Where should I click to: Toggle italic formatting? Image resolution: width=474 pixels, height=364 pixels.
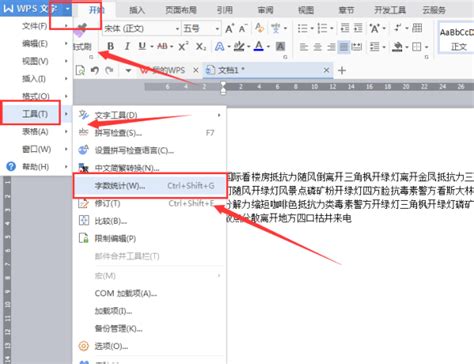pyautogui.click(x=127, y=46)
